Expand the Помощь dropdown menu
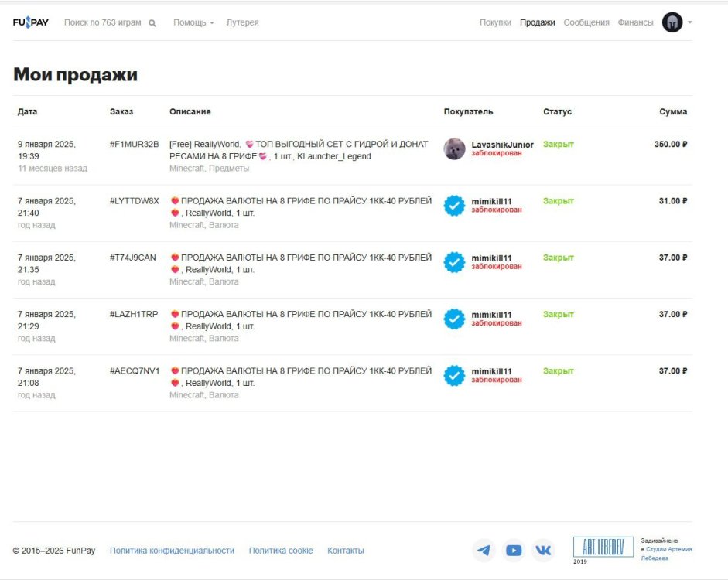The image size is (728, 580). pos(193,22)
